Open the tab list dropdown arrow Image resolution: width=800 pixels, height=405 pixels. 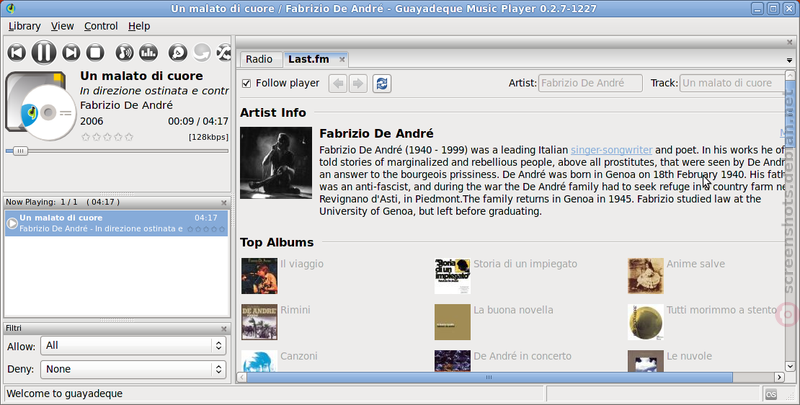(789, 60)
